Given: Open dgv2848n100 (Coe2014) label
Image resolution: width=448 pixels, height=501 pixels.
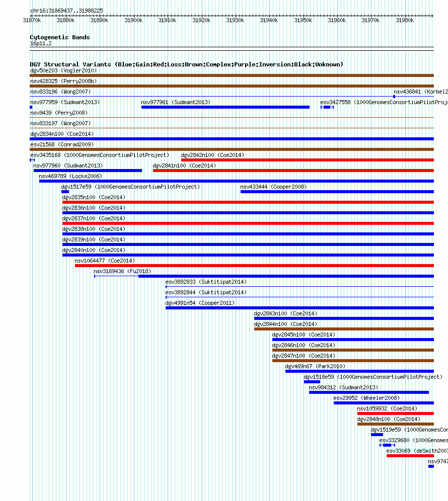Looking at the screenshot, I should pyautogui.click(x=389, y=419).
